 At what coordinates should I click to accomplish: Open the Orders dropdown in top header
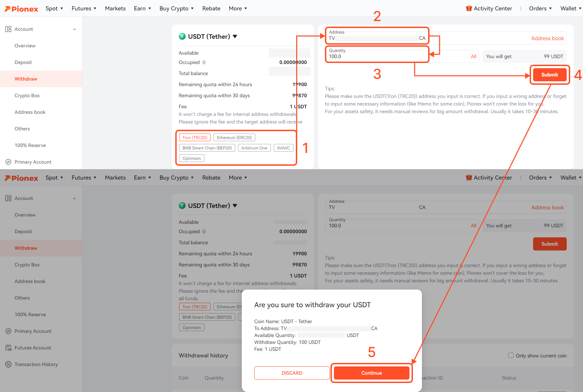[x=540, y=8]
